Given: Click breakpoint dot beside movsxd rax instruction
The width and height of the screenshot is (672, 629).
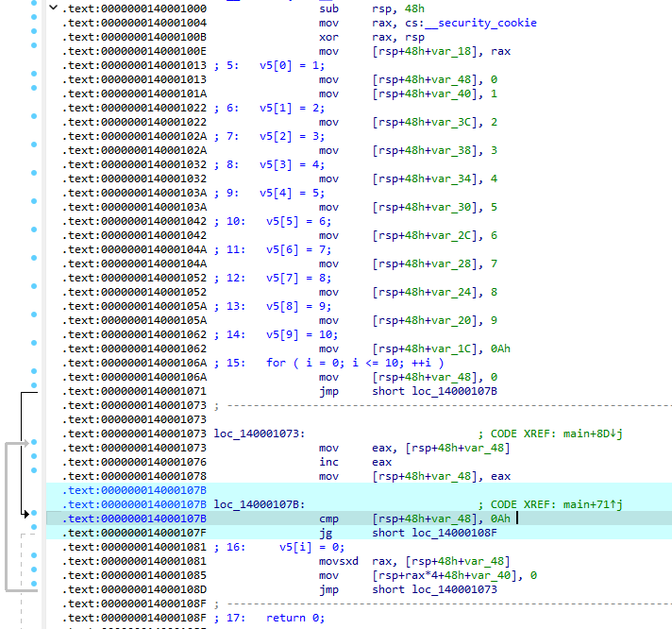Looking at the screenshot, I should 34,561.
